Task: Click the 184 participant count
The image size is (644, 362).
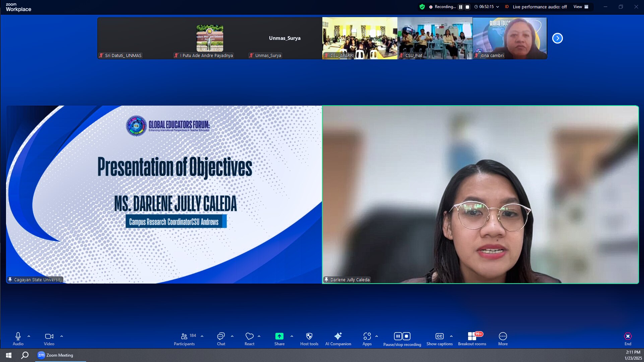Action: 193,335
